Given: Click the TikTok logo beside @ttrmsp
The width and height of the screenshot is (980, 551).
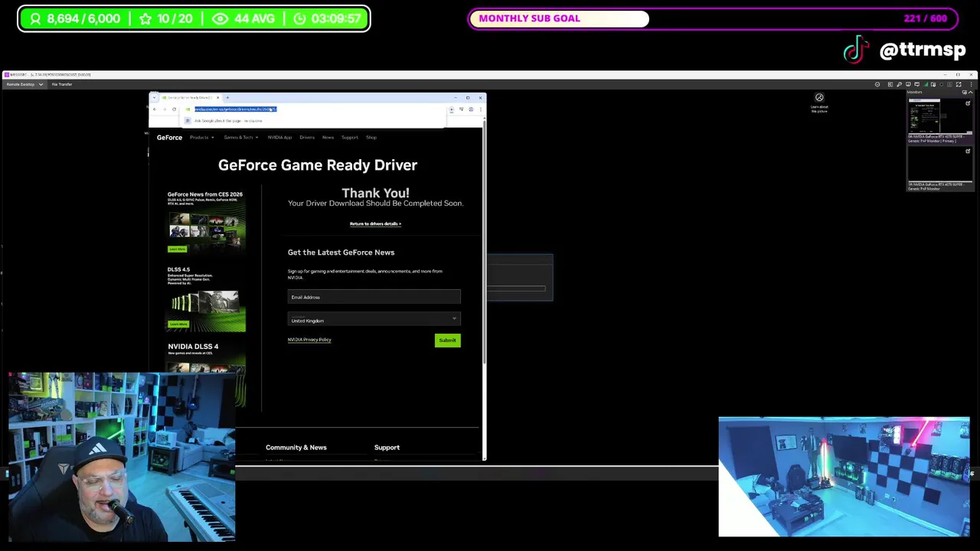Looking at the screenshot, I should (x=857, y=50).
